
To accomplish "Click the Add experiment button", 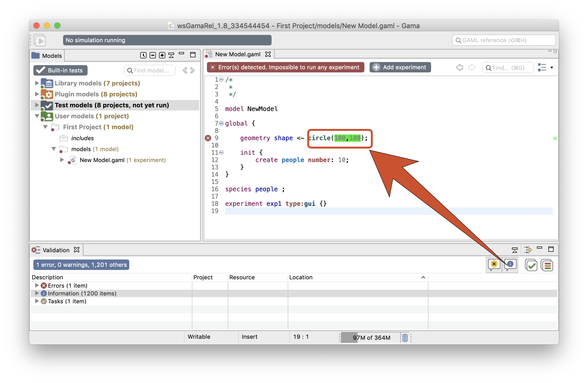I will [x=400, y=67].
